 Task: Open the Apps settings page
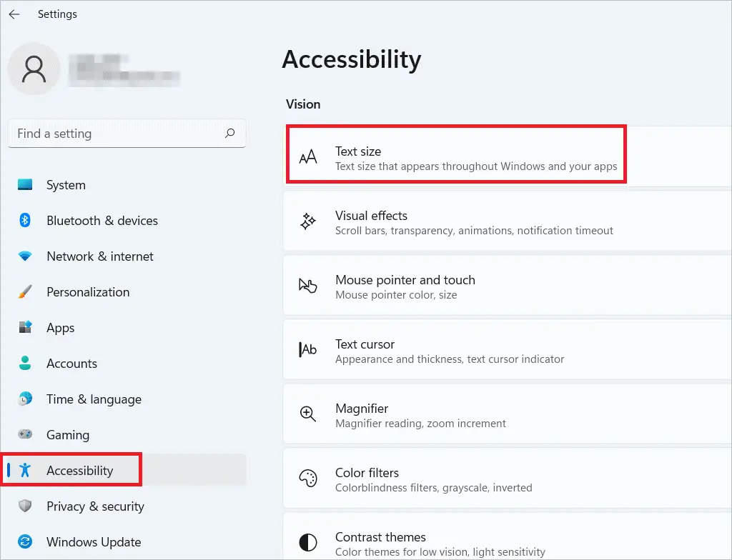[x=127, y=328]
